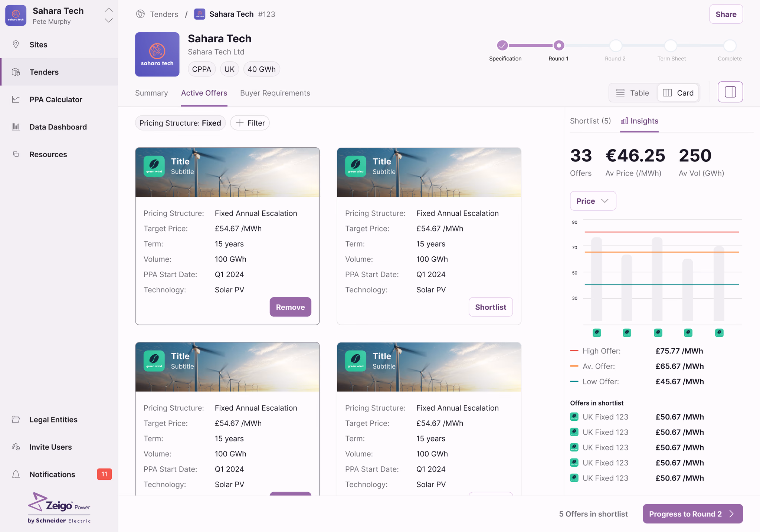The height and width of the screenshot is (532, 760).
Task: Click the Tenders breadcrumb link
Action: pyautogui.click(x=164, y=14)
